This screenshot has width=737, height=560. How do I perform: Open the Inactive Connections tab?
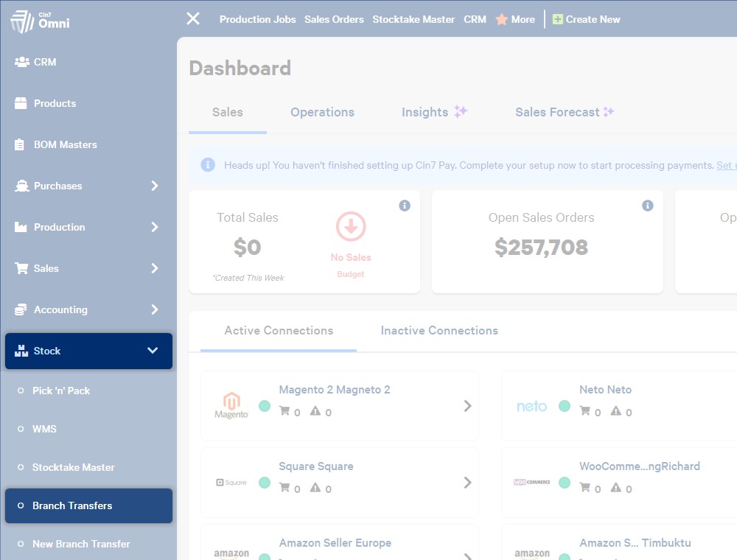tap(439, 331)
